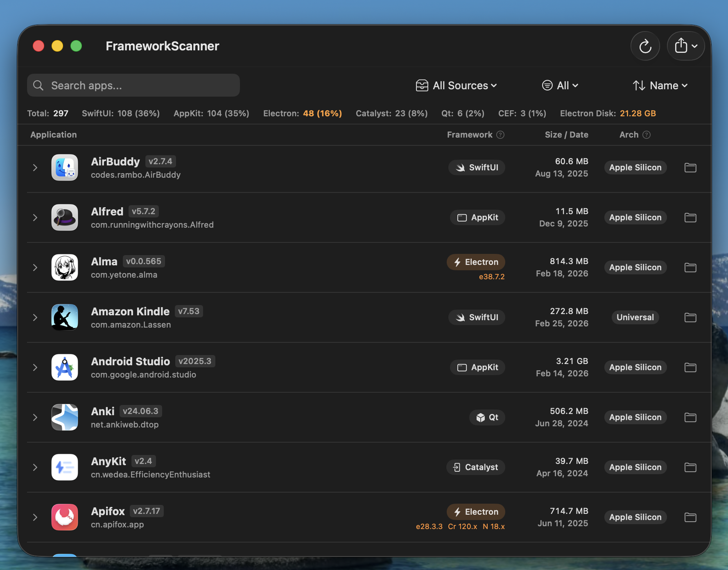Screen dimensions: 728x570
Task: Reveal Anki in Finder folder icon
Action: (690, 417)
